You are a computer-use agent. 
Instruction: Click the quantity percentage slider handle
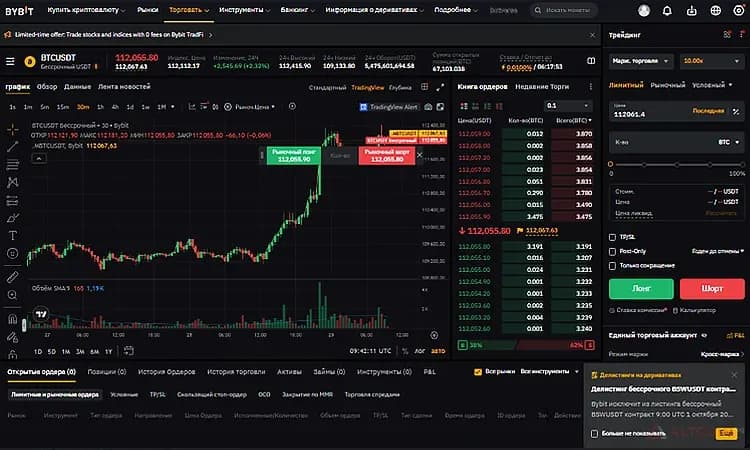click(610, 164)
